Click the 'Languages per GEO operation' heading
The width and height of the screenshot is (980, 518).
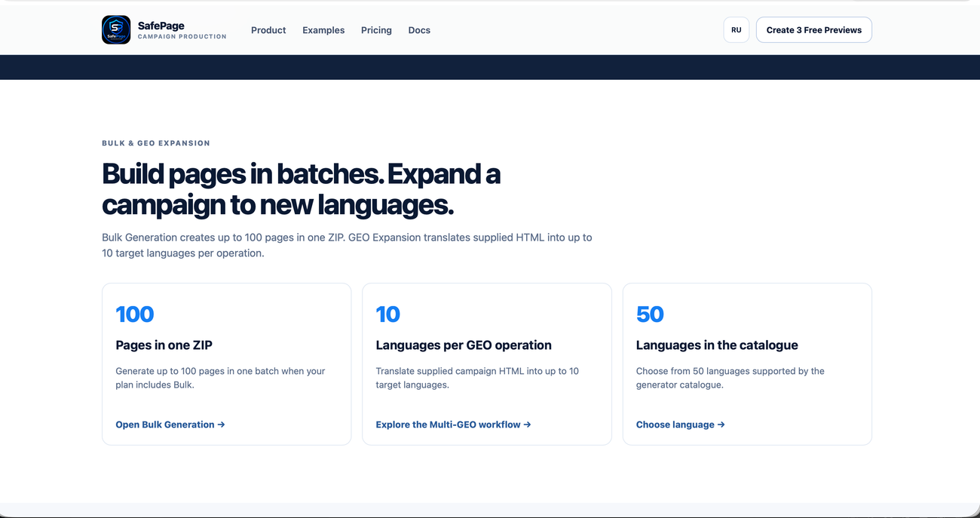click(x=464, y=345)
